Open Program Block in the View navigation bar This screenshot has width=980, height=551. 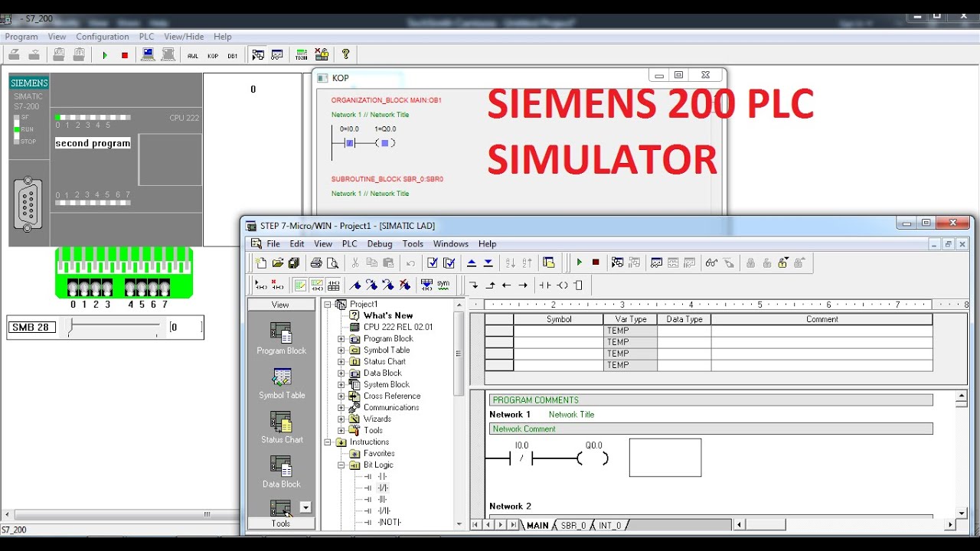coord(281,338)
